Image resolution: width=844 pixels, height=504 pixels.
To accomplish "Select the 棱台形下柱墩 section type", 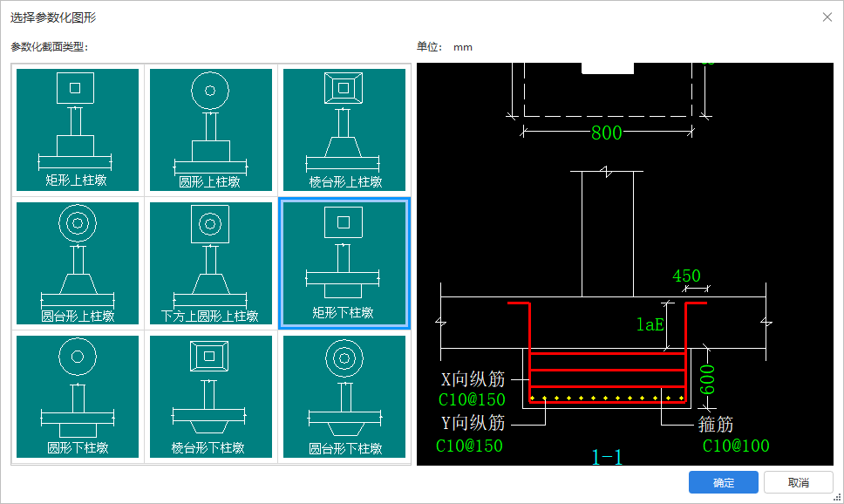I will tap(211, 397).
